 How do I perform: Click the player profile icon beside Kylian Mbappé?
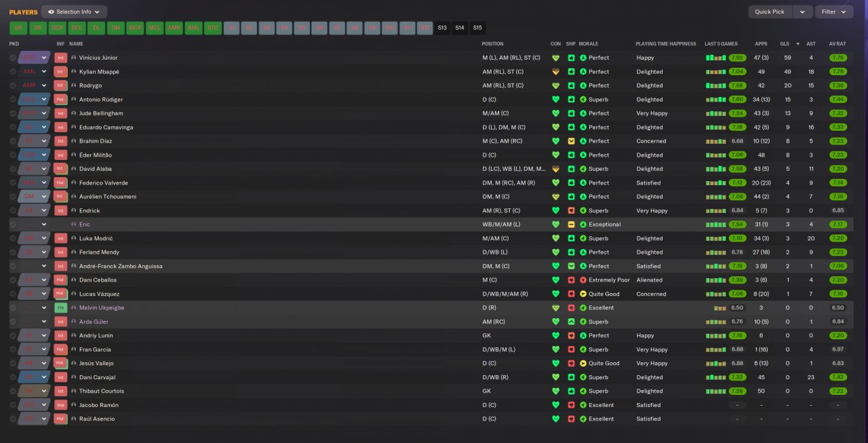click(74, 72)
